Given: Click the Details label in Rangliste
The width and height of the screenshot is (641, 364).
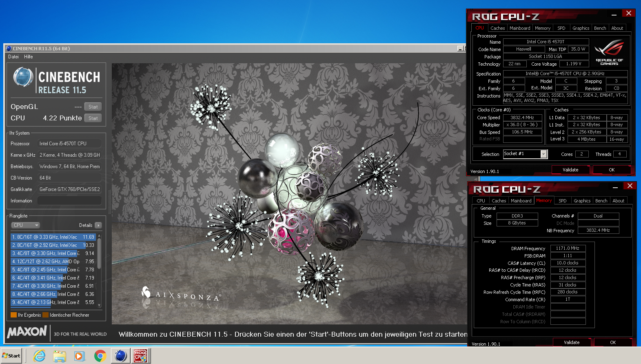Looking at the screenshot, I should [x=86, y=225].
